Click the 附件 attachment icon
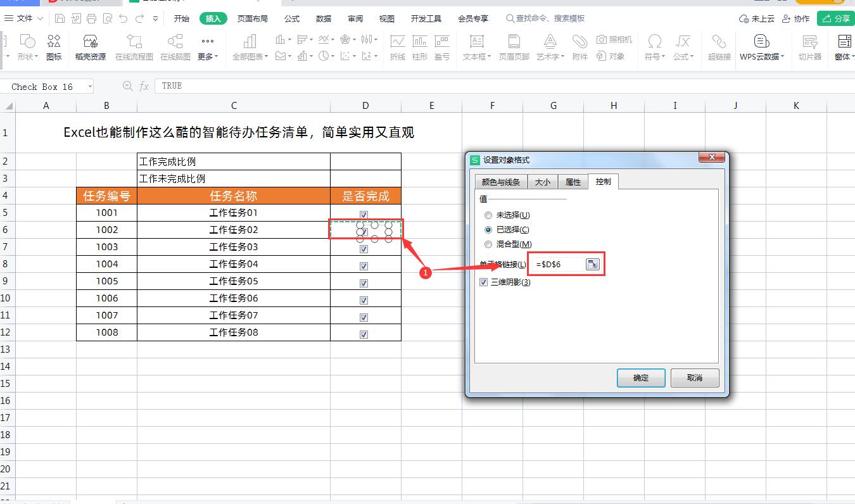Screen dimensions: 855x504 (x=579, y=47)
